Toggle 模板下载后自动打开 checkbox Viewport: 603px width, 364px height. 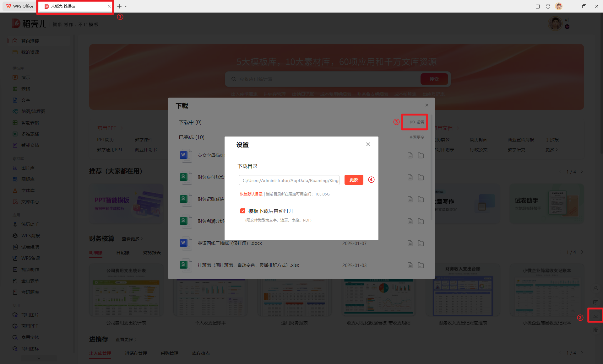243,211
